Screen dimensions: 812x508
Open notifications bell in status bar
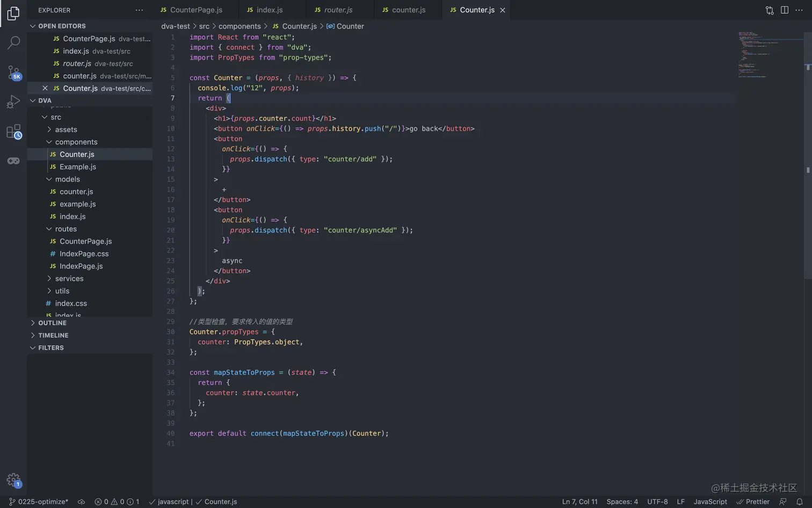(799, 502)
